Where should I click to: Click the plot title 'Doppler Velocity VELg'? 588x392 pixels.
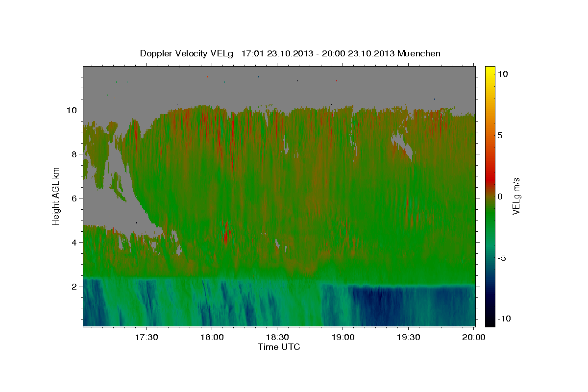187,54
